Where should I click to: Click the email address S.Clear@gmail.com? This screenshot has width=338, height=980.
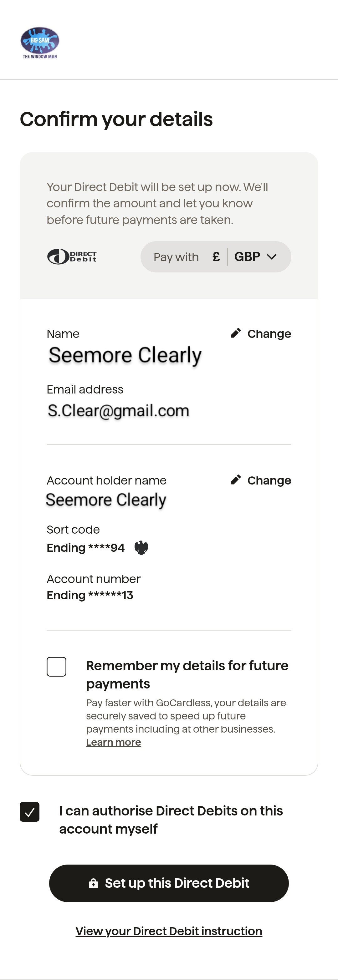point(118,410)
